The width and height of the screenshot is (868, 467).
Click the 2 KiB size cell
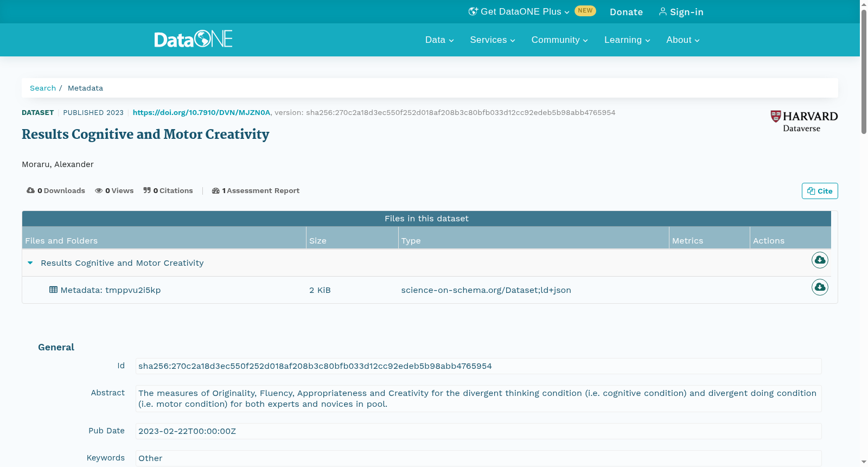click(x=320, y=290)
